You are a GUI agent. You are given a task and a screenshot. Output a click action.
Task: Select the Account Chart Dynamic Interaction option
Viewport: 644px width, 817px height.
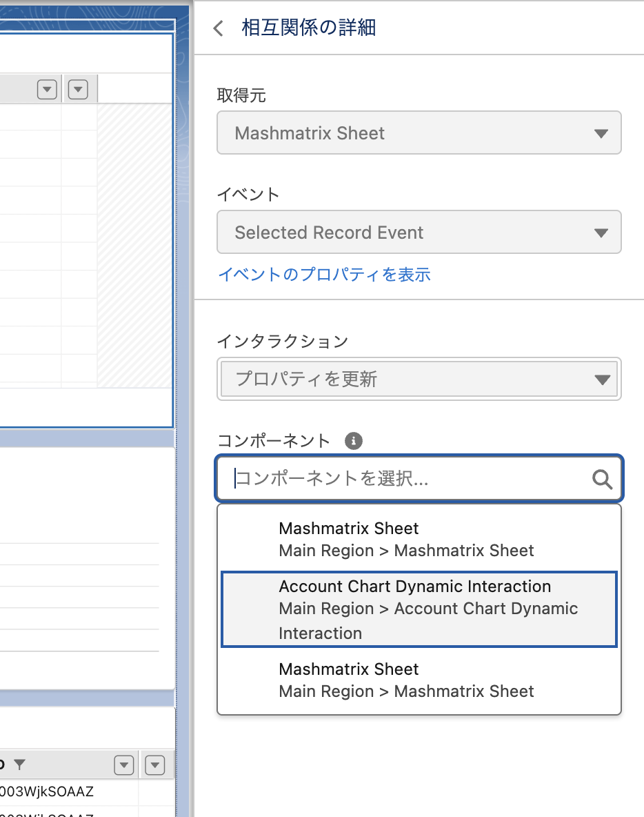(x=419, y=609)
